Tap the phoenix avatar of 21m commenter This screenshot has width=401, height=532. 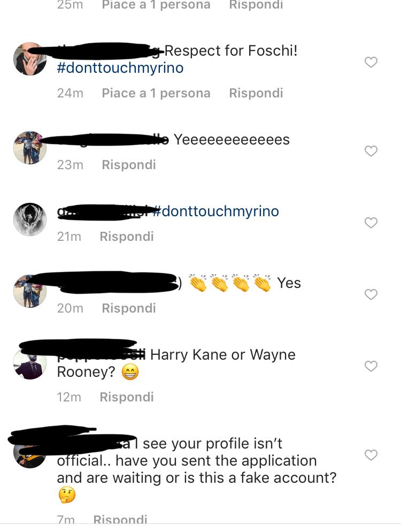[30, 219]
